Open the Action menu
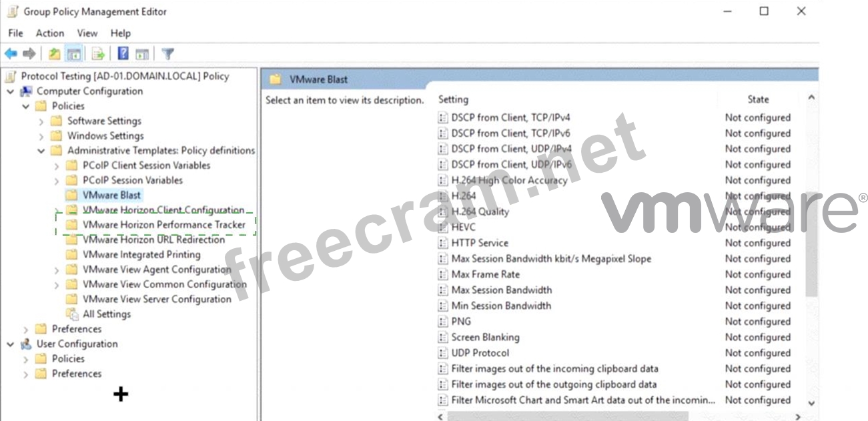868x421 pixels. 50,33
